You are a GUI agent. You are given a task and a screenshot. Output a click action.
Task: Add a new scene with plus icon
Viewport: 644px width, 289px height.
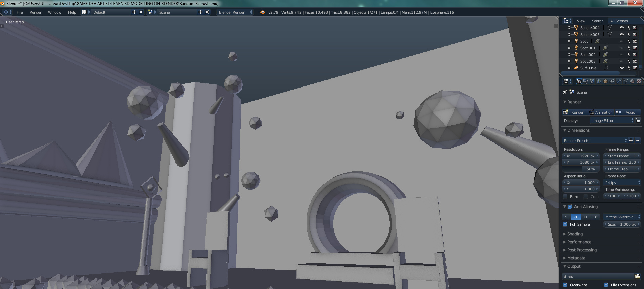(x=200, y=12)
